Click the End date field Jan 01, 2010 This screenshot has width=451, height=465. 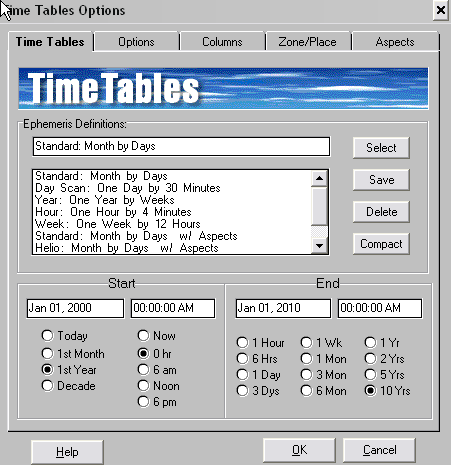[283, 308]
